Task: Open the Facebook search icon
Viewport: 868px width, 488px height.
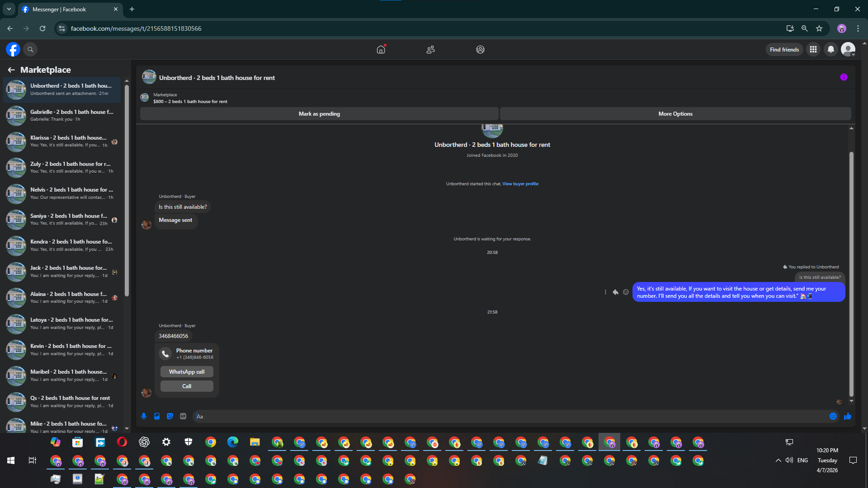Action: (30, 49)
